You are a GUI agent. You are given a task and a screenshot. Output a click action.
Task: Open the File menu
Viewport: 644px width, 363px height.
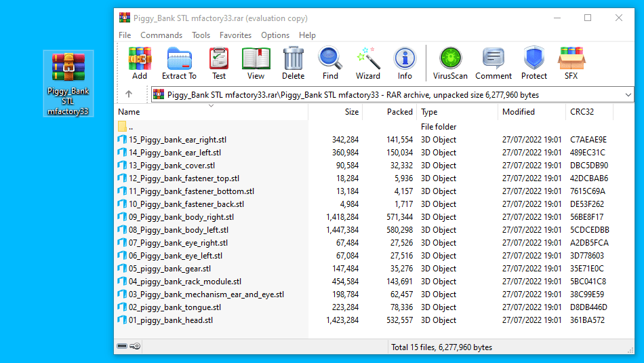[125, 35]
